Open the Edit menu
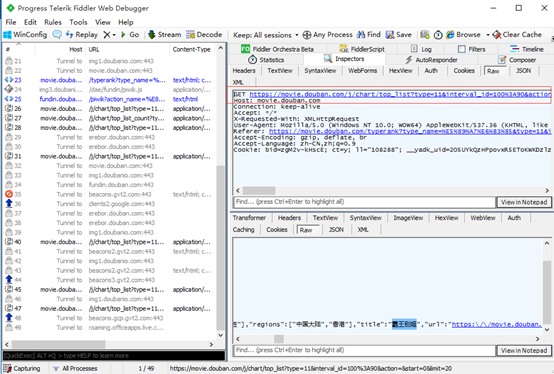 [x=30, y=22]
